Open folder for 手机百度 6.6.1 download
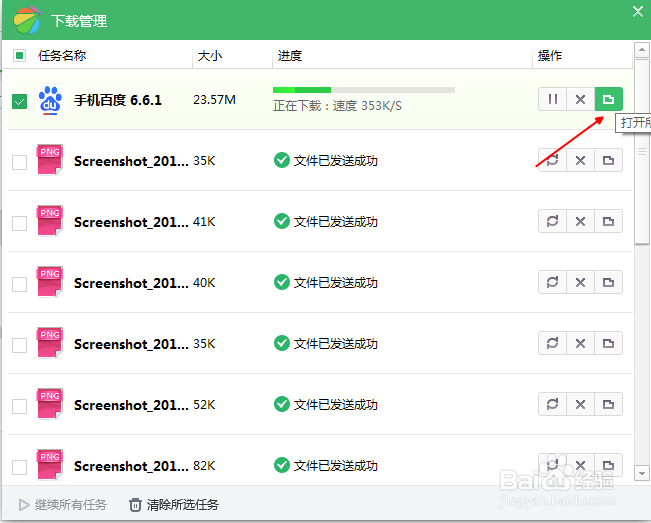Viewport: 651px width, 523px height. click(608, 99)
